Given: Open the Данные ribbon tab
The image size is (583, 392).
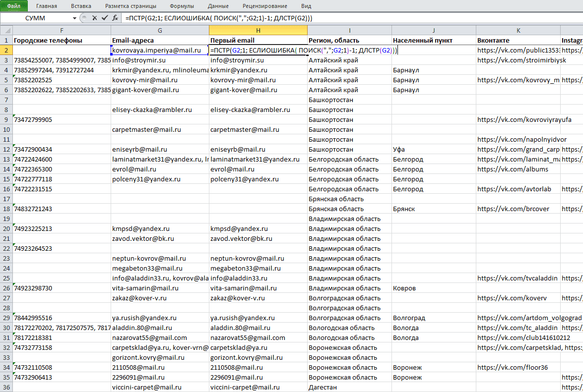Looking at the screenshot, I should click(218, 6).
